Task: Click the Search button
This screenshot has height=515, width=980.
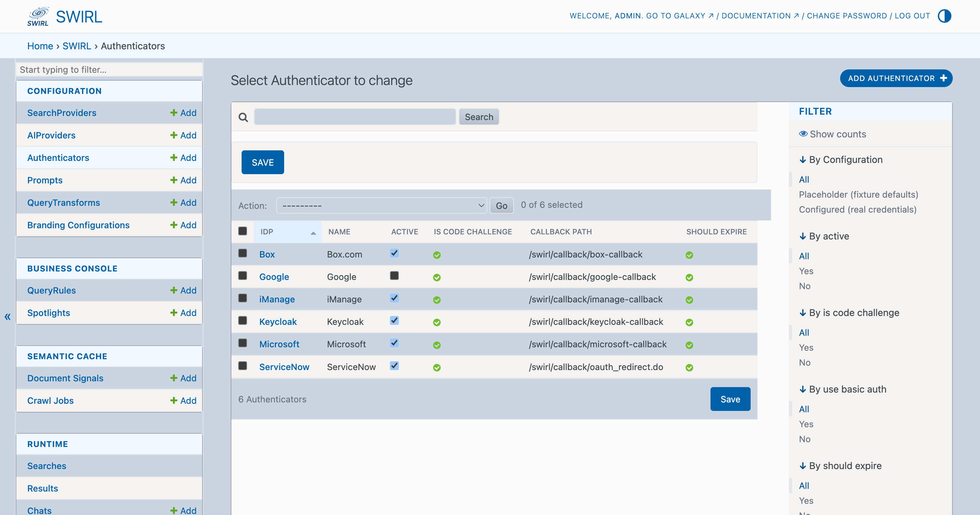Action: [x=478, y=117]
